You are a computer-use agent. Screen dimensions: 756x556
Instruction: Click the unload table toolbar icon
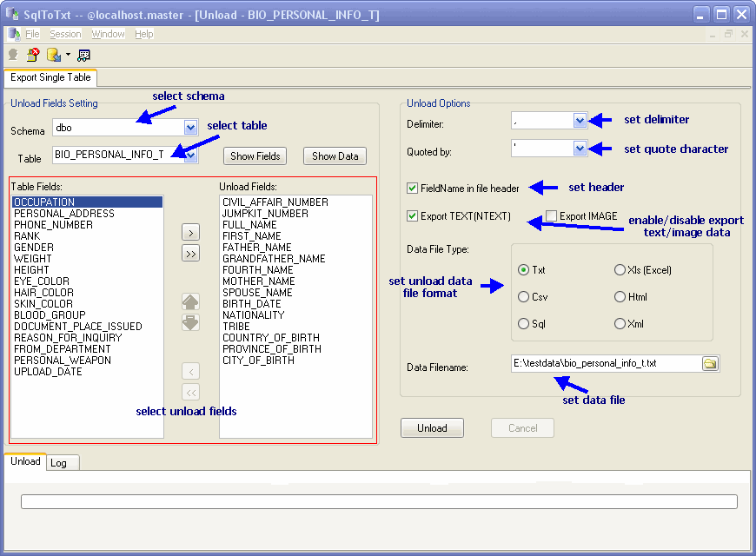coord(54,55)
